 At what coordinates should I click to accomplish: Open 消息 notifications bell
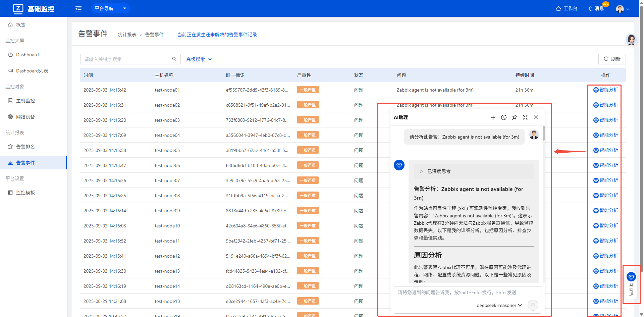pos(596,8)
